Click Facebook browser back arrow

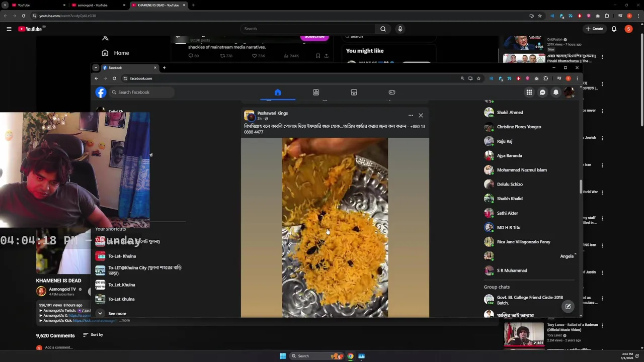point(96,78)
